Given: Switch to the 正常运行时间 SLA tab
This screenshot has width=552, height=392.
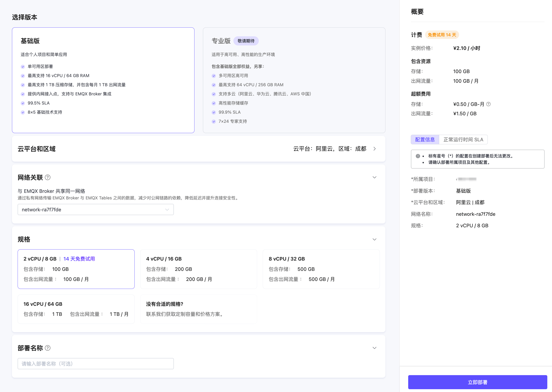Looking at the screenshot, I should click(x=463, y=139).
